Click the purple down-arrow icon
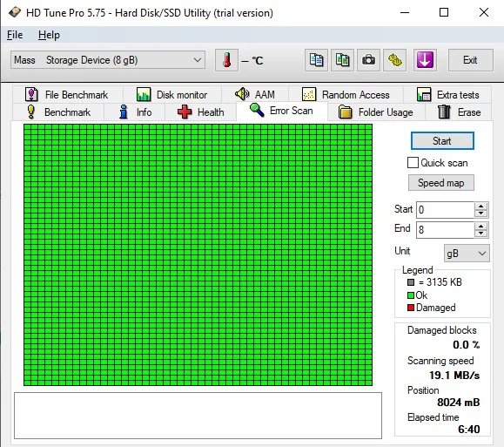504x447 pixels. [x=425, y=60]
